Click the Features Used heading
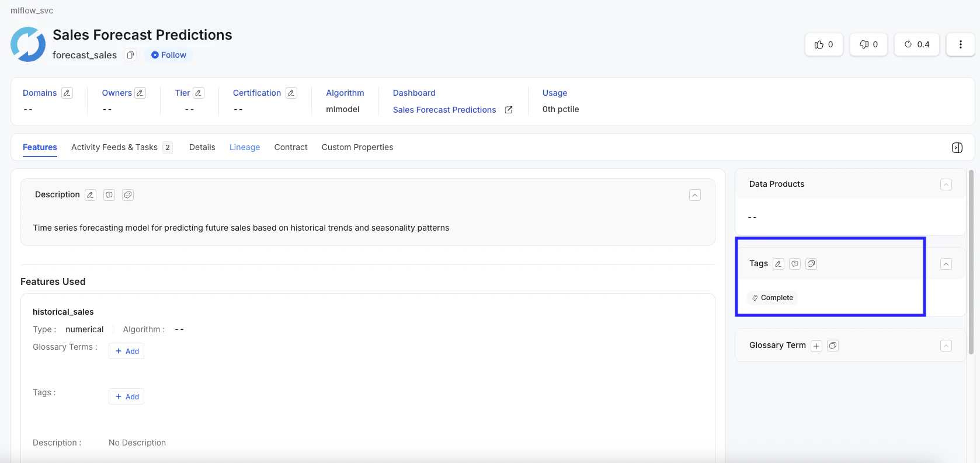The height and width of the screenshot is (463, 980). click(x=53, y=281)
